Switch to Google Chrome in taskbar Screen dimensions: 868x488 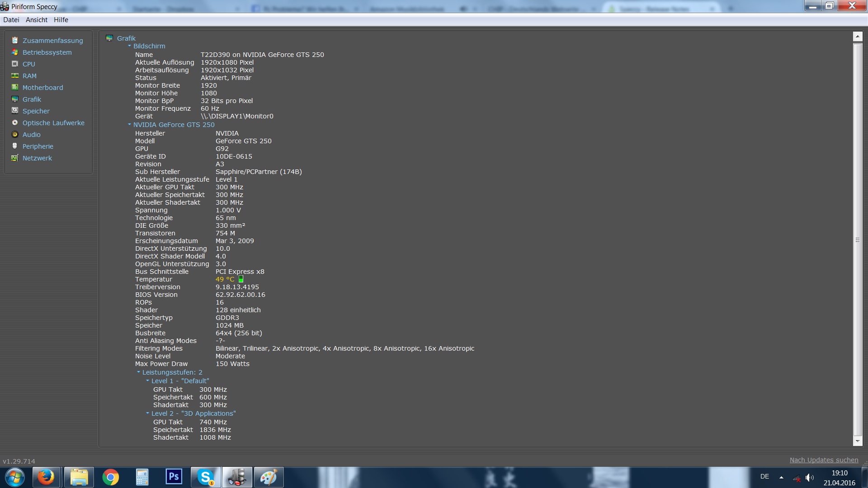pyautogui.click(x=111, y=477)
